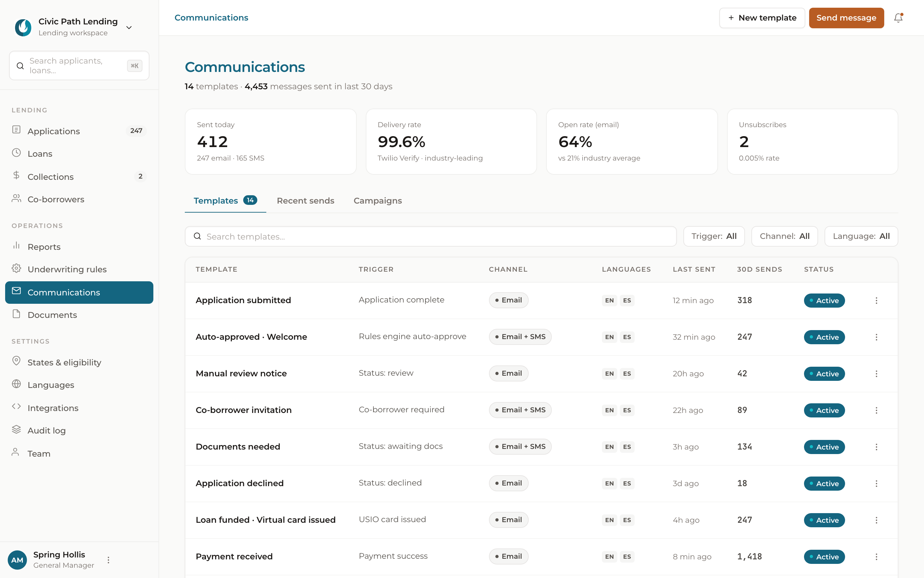This screenshot has width=924, height=578.
Task: Click the States & eligibility pin icon
Action: (16, 361)
